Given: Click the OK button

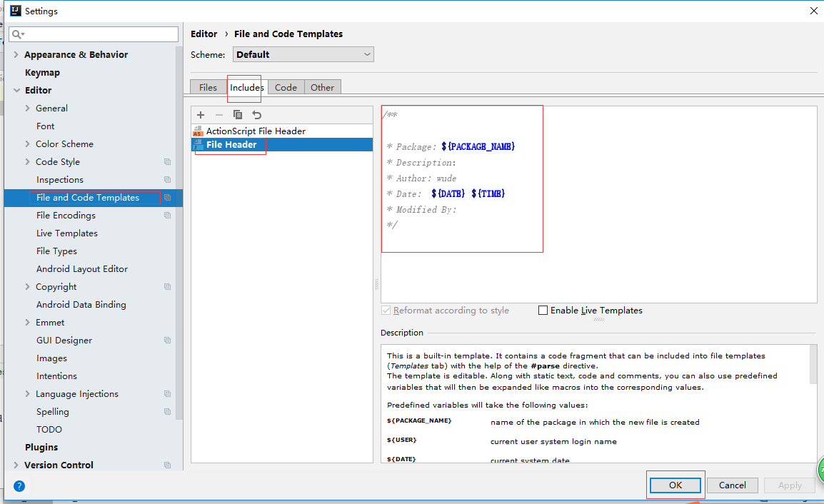Looking at the screenshot, I should [x=675, y=485].
